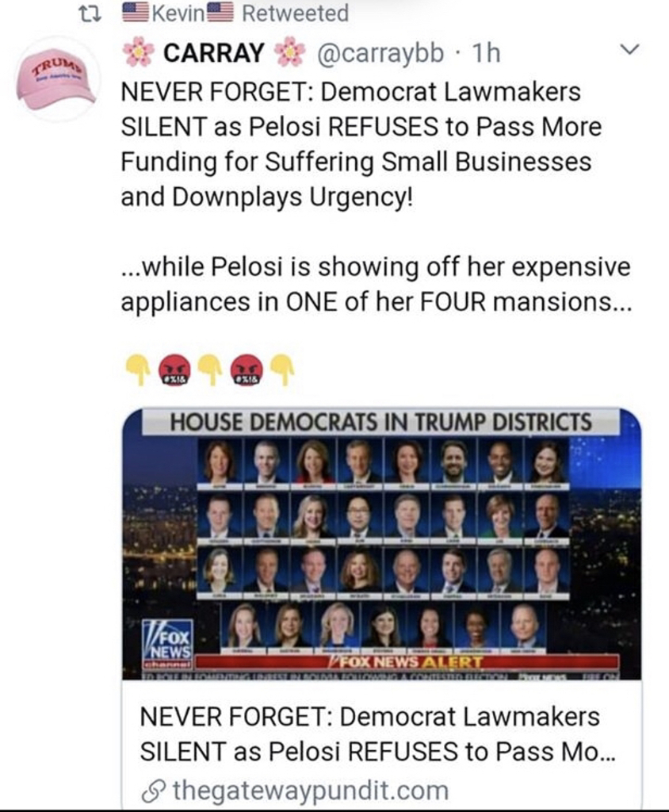669x812 pixels.
Task: Click the chain link icon beside domain
Action: click(x=152, y=791)
